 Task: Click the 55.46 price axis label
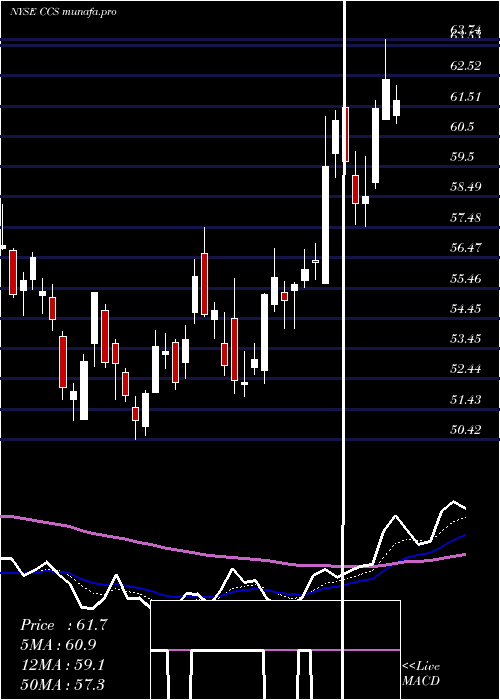[466, 279]
